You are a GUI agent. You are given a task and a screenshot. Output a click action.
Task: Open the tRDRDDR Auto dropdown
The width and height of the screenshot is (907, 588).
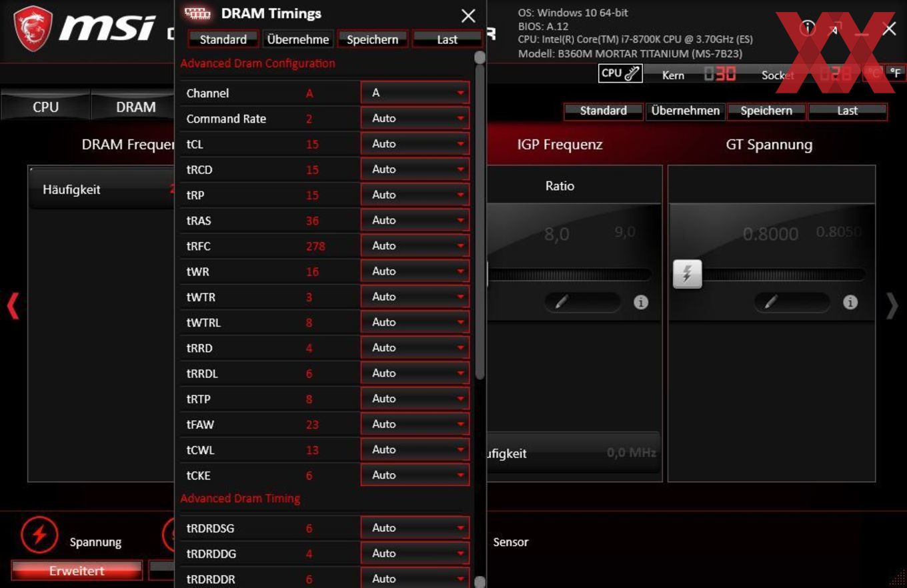[415, 578]
